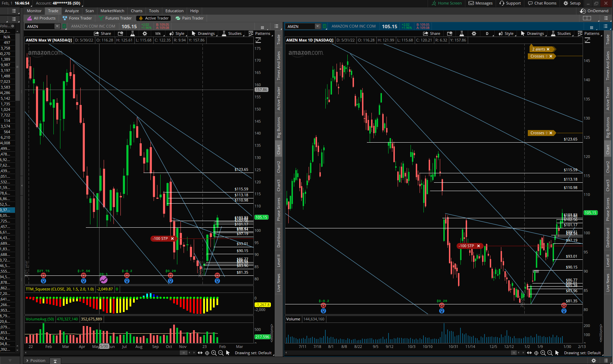Remove the -100 STP order on right chart

pos(479,246)
